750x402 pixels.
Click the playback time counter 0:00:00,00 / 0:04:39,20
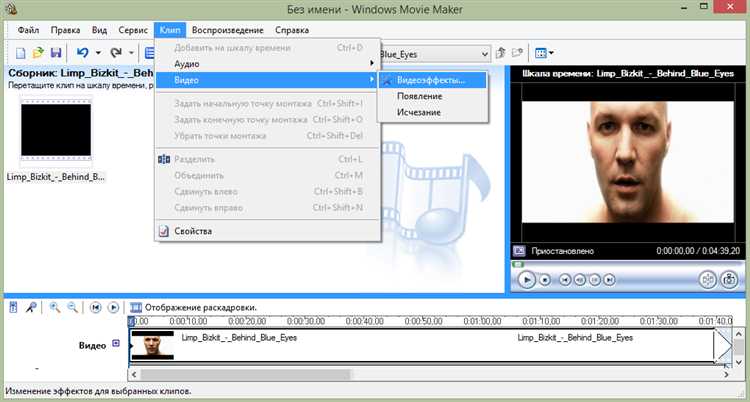pos(697,251)
